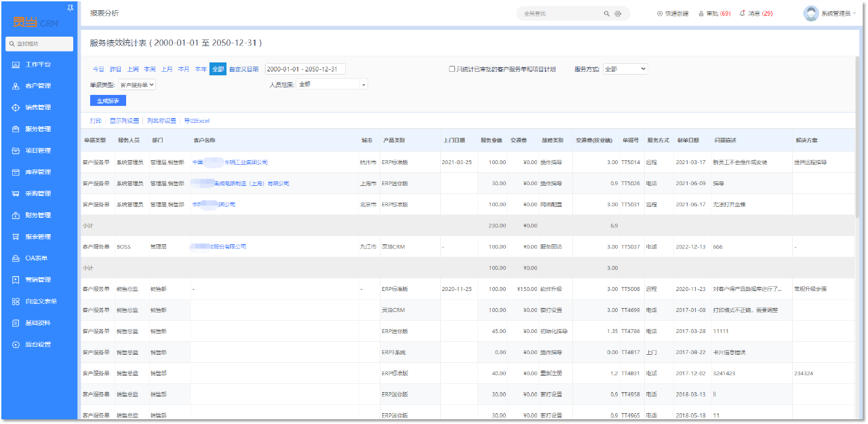The height and width of the screenshot is (424, 868).
Task: Open 报表管理 in the sidebar menu
Action: coord(38,237)
